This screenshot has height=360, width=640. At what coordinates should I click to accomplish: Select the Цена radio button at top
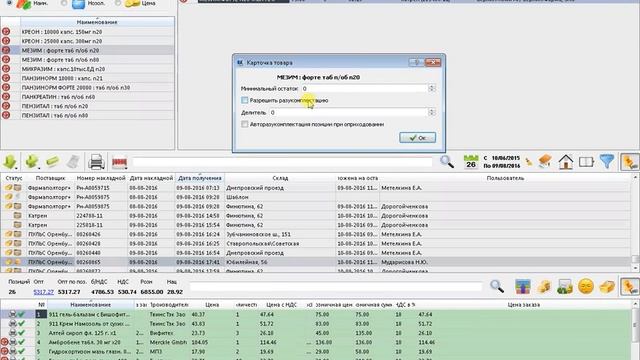pyautogui.click(x=118, y=3)
